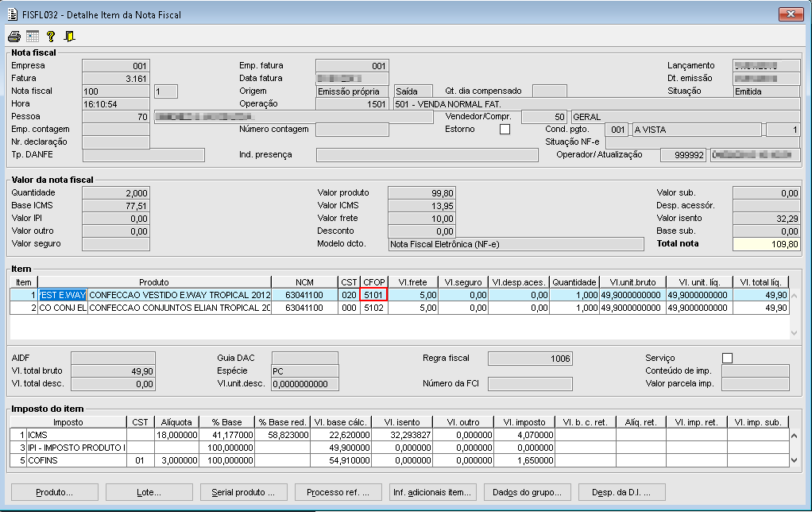
Task: Click Processo ref. ... button
Action: (x=338, y=492)
